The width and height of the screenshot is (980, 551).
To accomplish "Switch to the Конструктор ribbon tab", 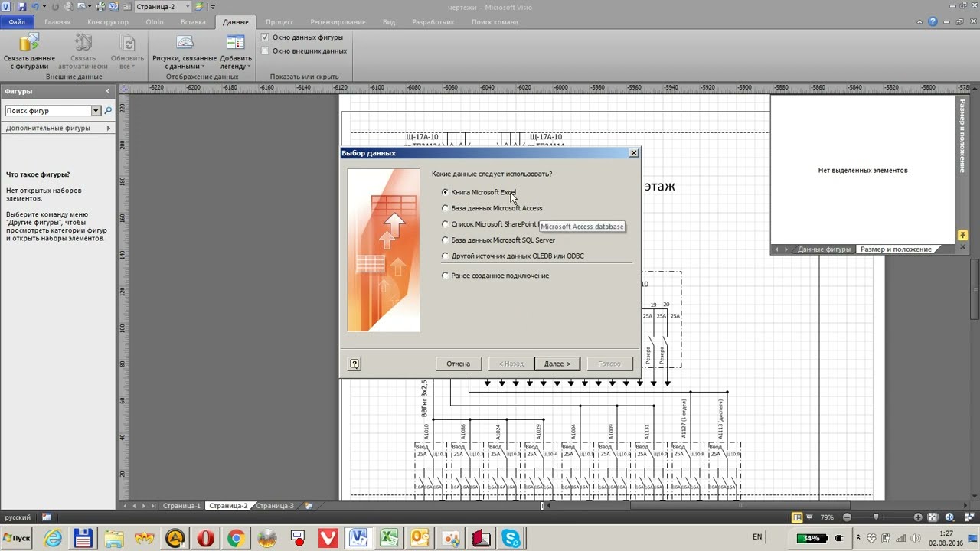I will 108,22.
